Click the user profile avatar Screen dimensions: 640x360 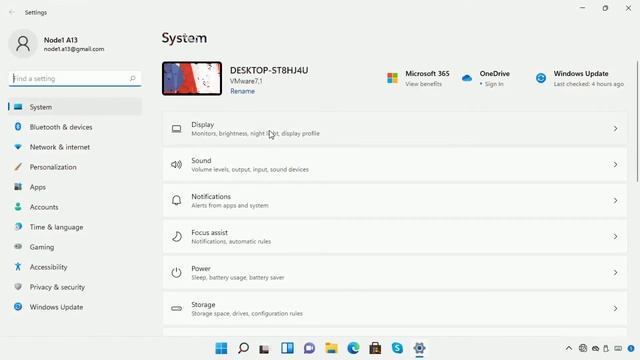23,43
